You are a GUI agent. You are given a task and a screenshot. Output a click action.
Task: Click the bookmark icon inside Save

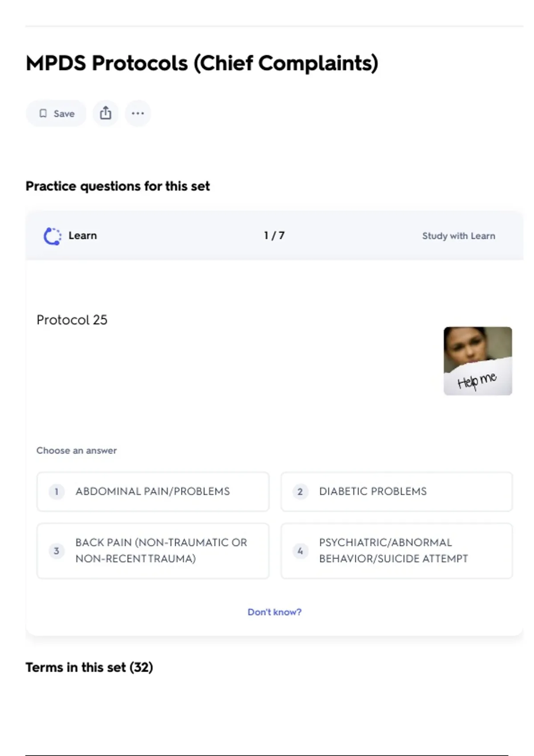(43, 113)
